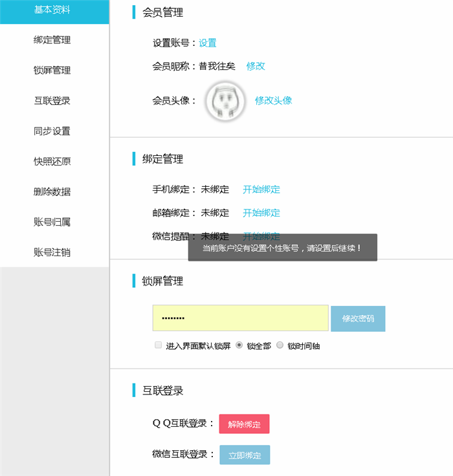Click 解除绑定 for QQ login

click(244, 424)
